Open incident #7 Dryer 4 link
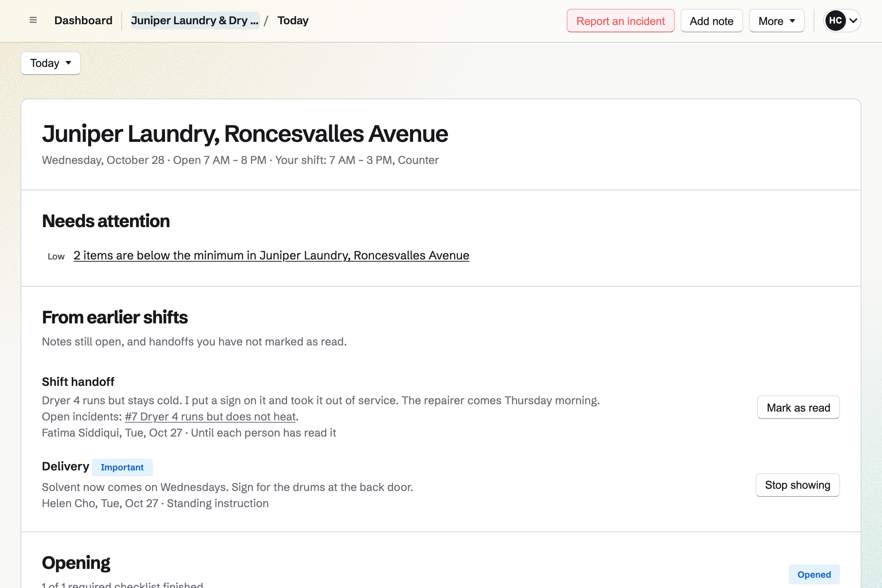882x588 pixels. [210, 417]
